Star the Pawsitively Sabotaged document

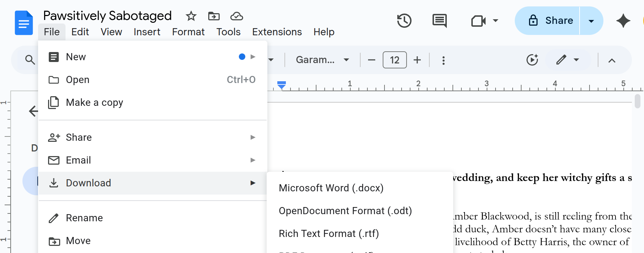pos(191,16)
